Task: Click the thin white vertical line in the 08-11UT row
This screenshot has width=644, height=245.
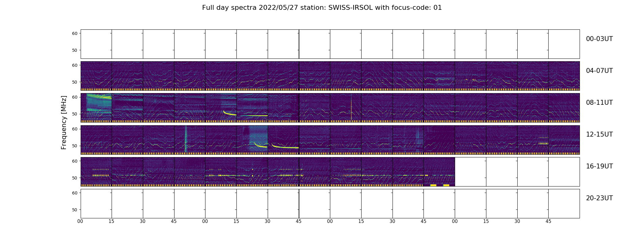Action: [x=351, y=107]
